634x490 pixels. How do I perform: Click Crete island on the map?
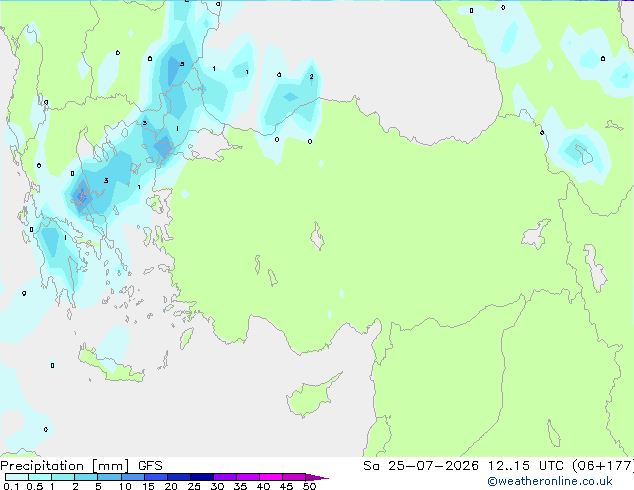tap(109, 366)
